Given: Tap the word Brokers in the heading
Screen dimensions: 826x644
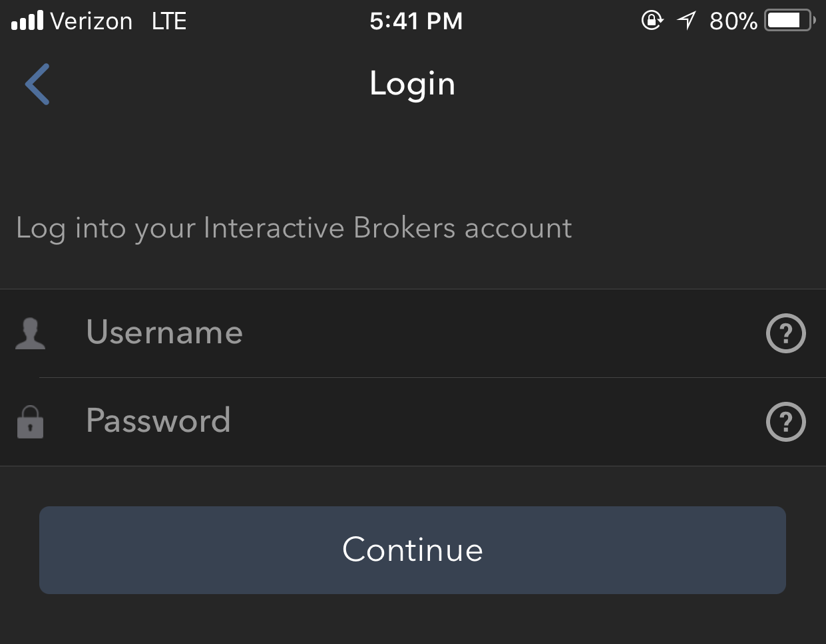Looking at the screenshot, I should pos(405,228).
